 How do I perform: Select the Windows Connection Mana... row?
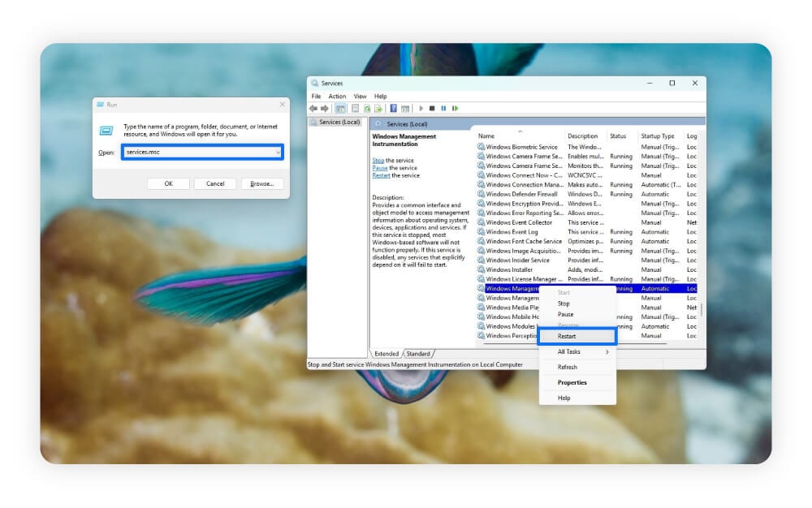coord(587,185)
